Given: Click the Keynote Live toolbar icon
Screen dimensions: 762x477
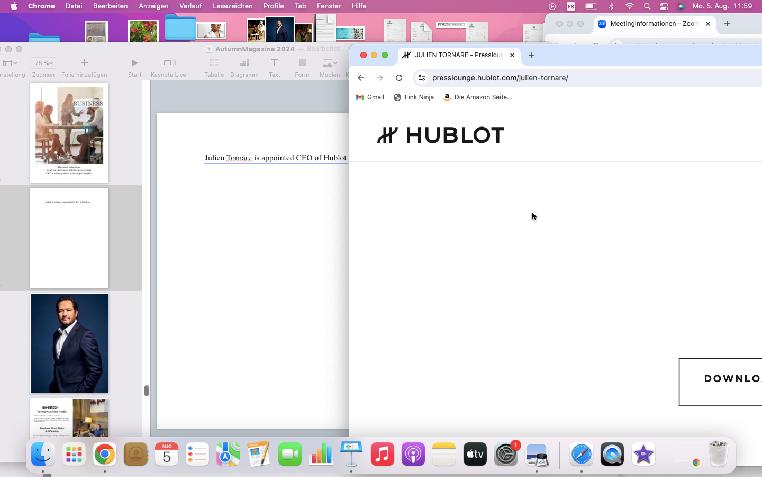Looking at the screenshot, I should click(168, 68).
